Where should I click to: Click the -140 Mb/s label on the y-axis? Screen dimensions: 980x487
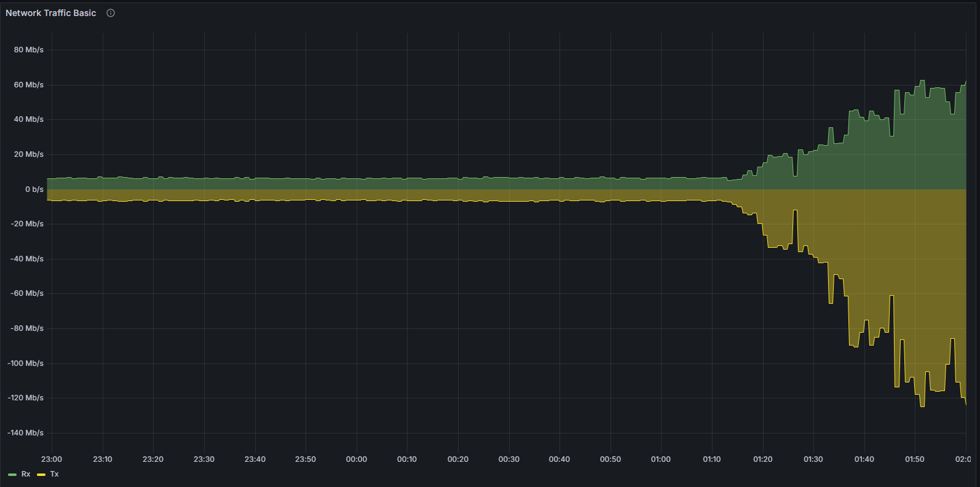[x=26, y=433]
